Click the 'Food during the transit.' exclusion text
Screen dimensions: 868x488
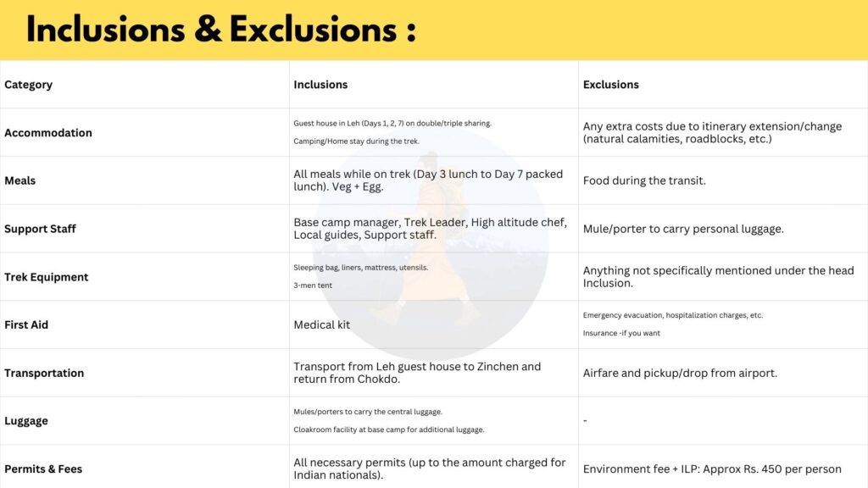[x=644, y=180]
